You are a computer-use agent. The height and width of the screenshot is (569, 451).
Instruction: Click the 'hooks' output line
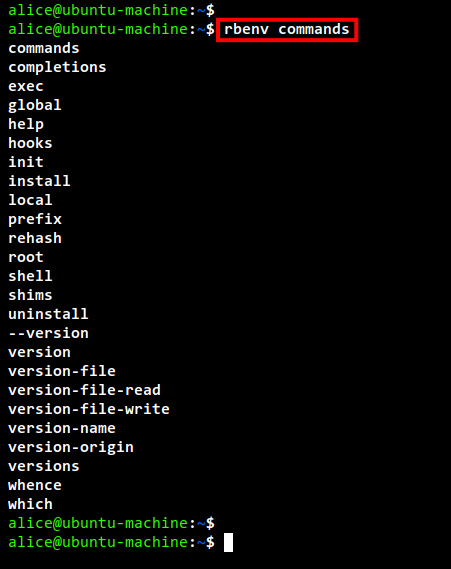[x=30, y=143]
